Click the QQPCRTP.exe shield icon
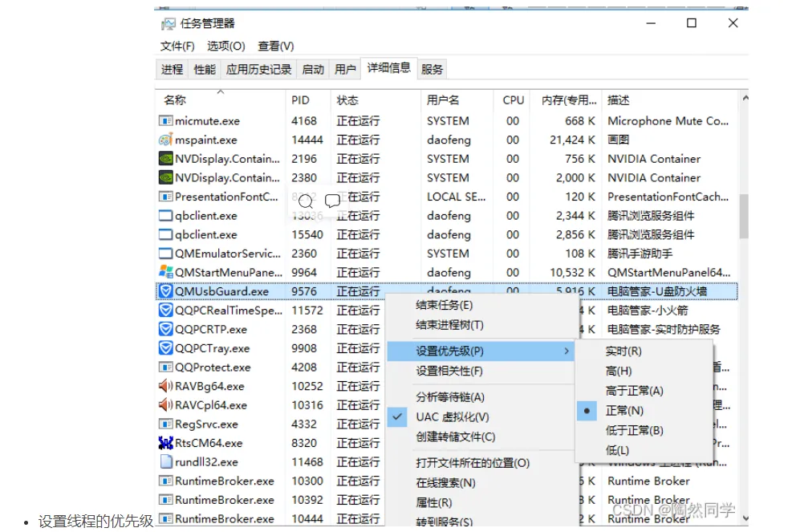Image resolution: width=800 pixels, height=532 pixels. click(x=165, y=329)
